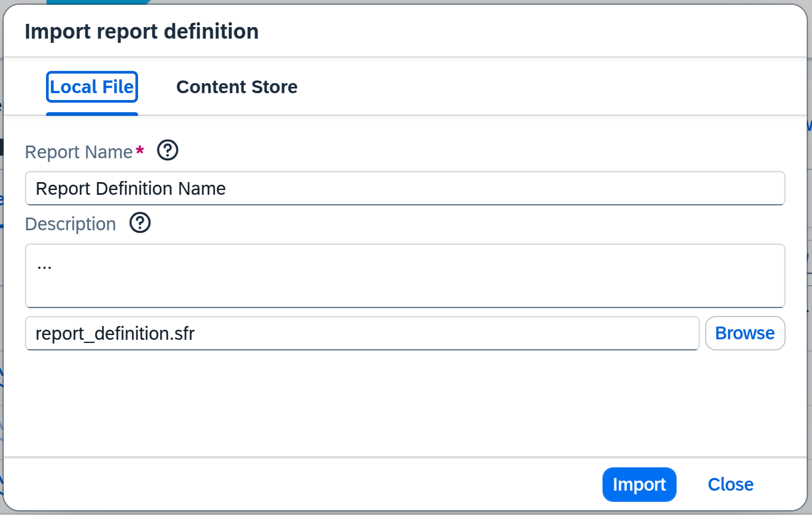
Task: Click the required asterisk beside Report Name
Action: tap(140, 151)
